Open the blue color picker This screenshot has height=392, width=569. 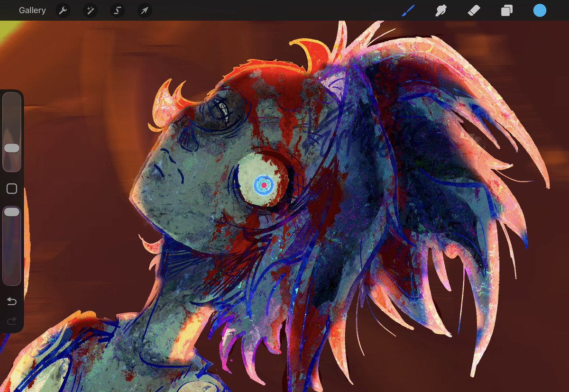coord(540,10)
